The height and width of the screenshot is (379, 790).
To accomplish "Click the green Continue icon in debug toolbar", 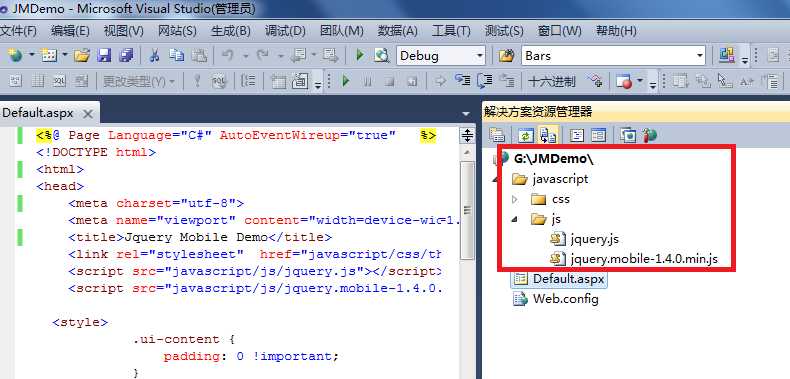I will (346, 81).
